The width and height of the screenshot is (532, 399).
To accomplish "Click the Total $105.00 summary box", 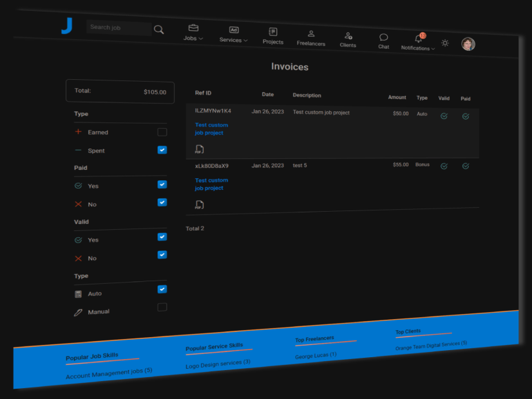I will [x=120, y=91].
